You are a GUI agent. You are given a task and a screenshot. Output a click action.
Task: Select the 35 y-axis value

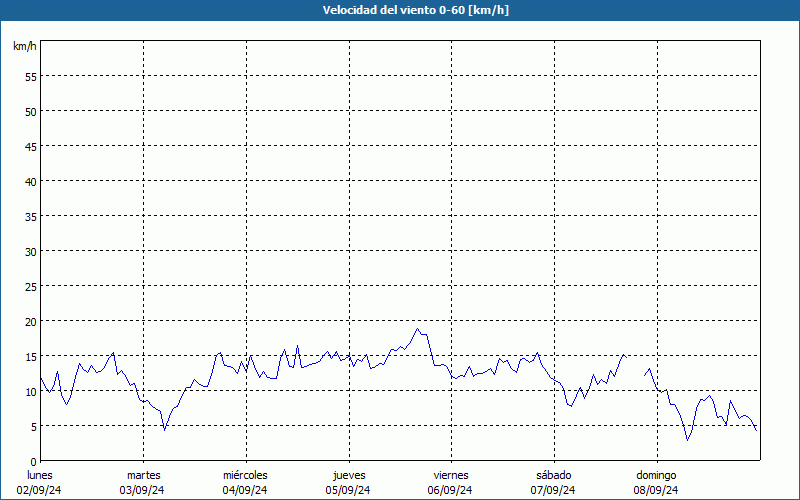[x=31, y=217]
